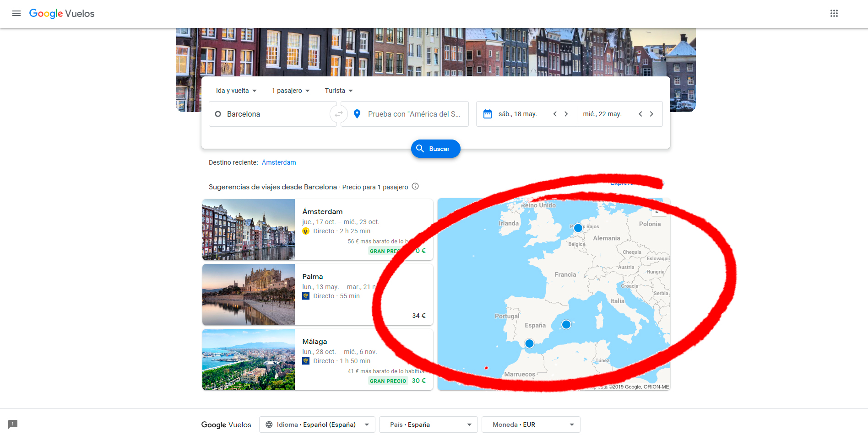Send feedback via bottom-left icon

(13, 424)
